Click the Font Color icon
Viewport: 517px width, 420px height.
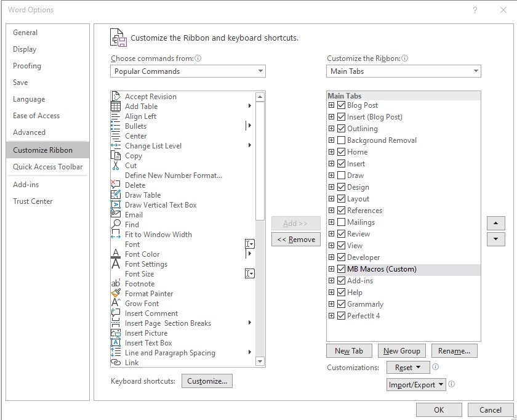click(x=116, y=254)
